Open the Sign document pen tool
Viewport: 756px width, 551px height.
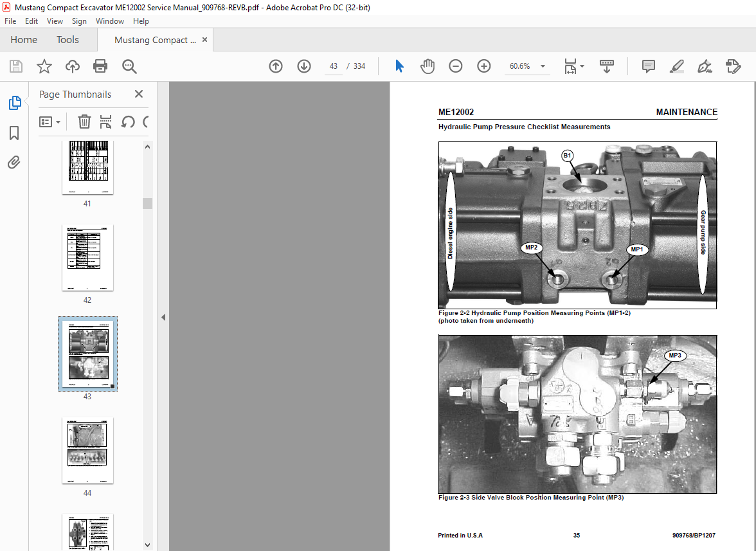[705, 66]
